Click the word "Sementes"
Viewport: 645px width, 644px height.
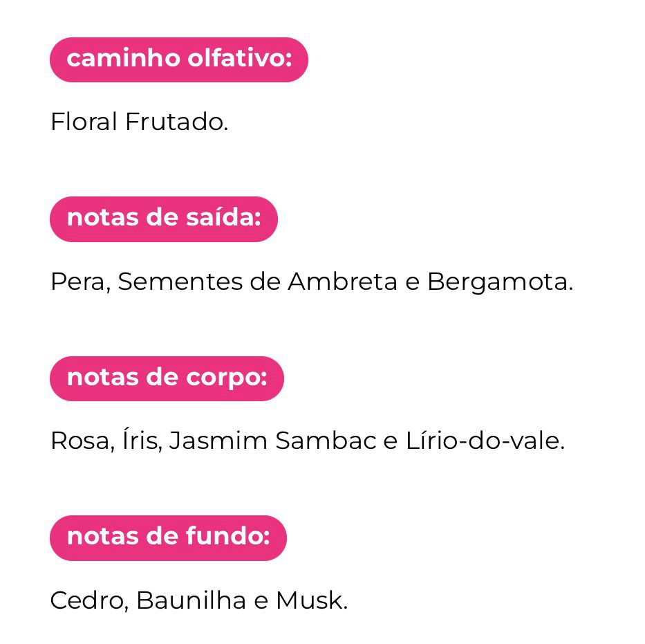(x=176, y=282)
